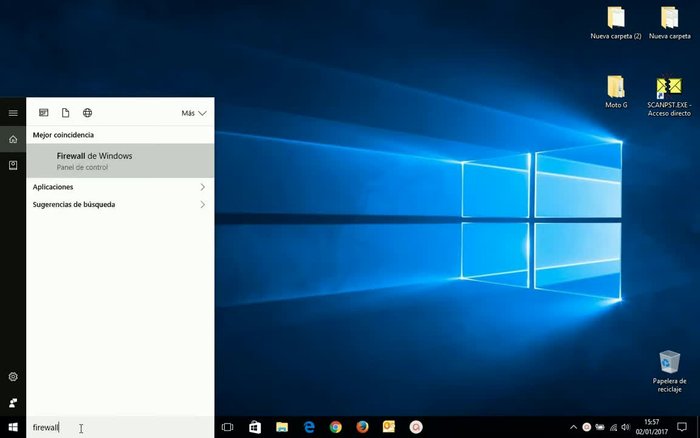Open the volume speaker tray icon
Image resolution: width=700 pixels, height=438 pixels.
pyautogui.click(x=626, y=427)
